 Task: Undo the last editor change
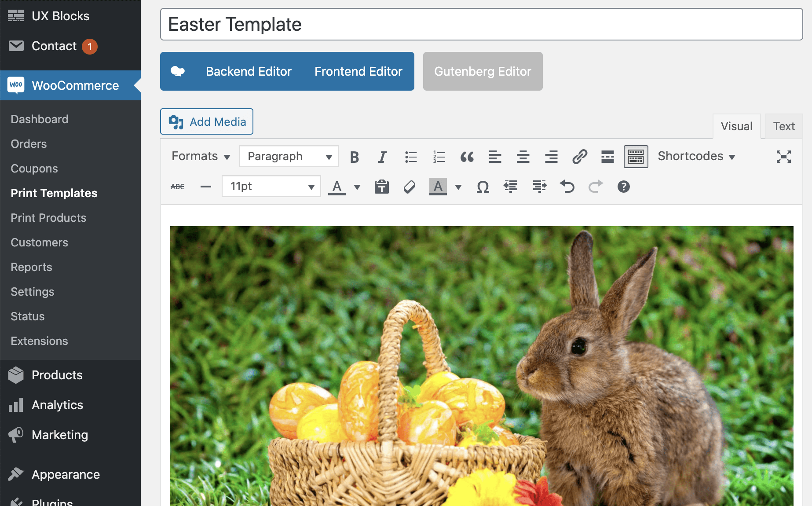click(x=567, y=186)
